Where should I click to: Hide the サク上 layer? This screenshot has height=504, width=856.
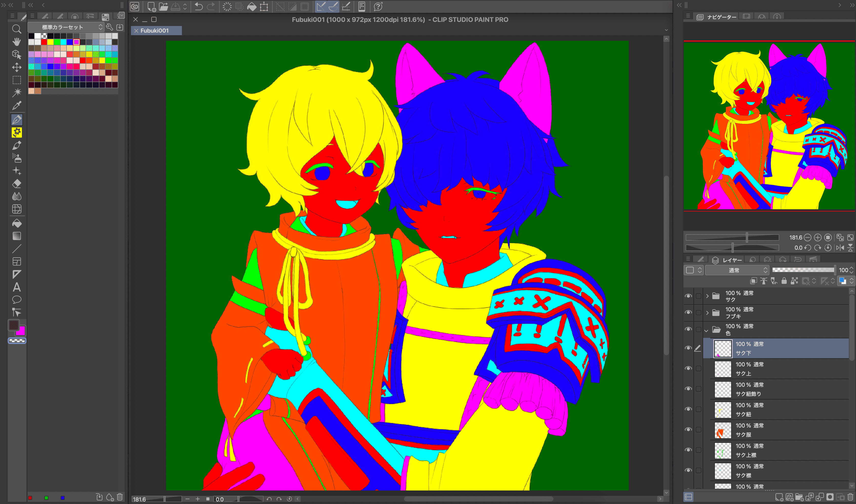688,368
